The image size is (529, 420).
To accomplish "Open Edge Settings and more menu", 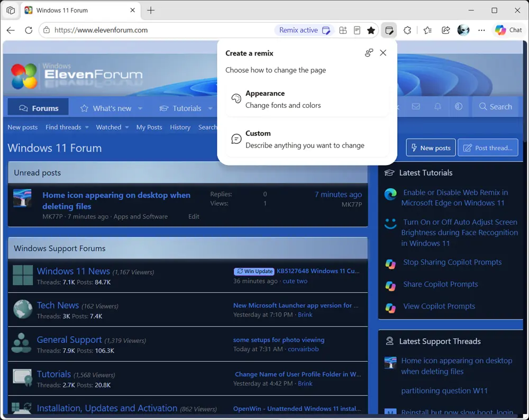I will 481,30.
